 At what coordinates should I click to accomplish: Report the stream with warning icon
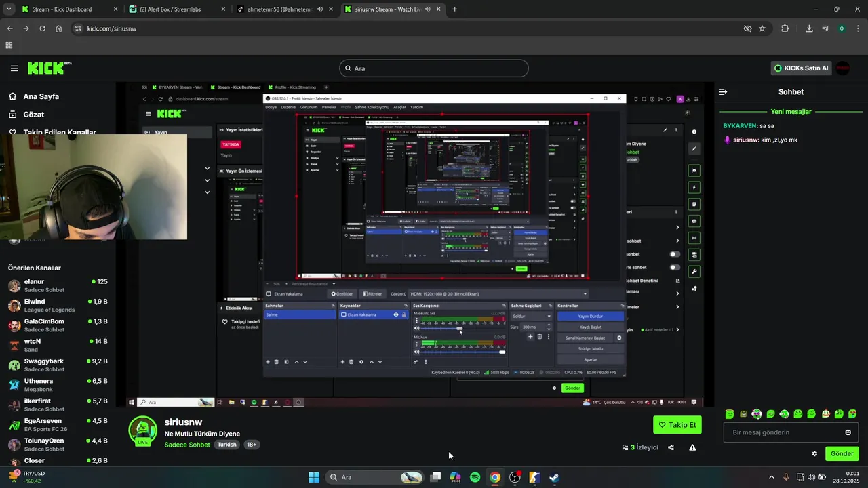(692, 447)
